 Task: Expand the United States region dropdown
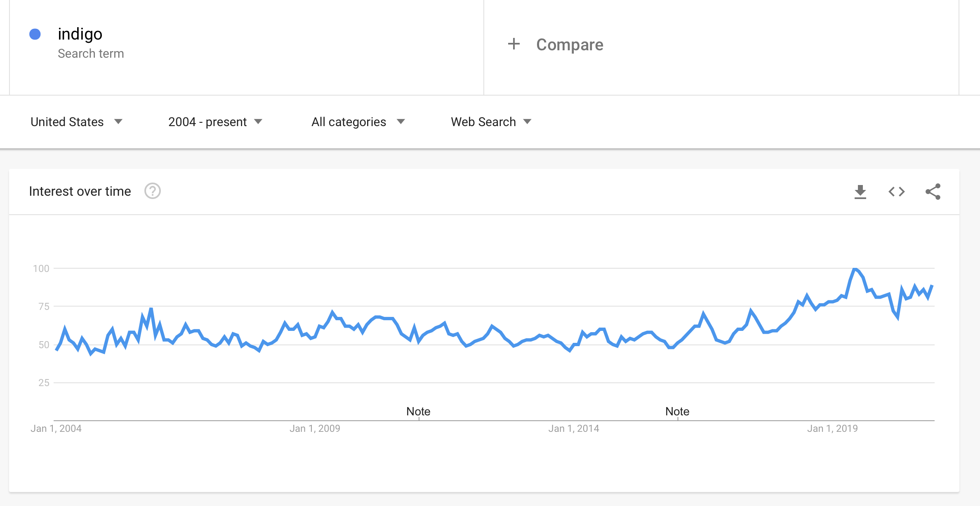point(77,122)
